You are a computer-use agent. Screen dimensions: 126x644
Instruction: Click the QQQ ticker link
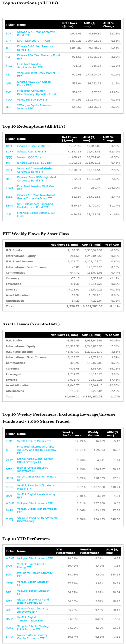pyautogui.click(x=9, y=157)
